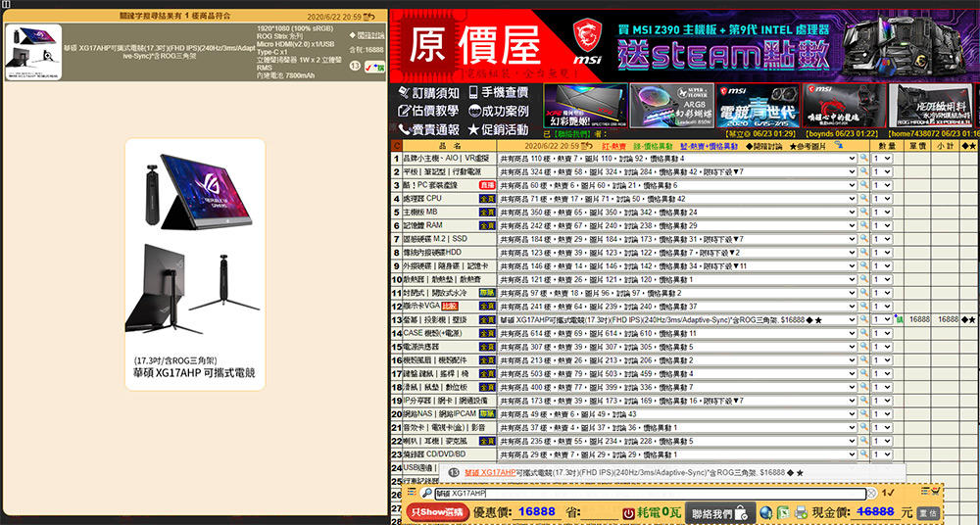Click the 單價 cell showing 16888 on row 13
The image size is (980, 525).
pos(919,319)
